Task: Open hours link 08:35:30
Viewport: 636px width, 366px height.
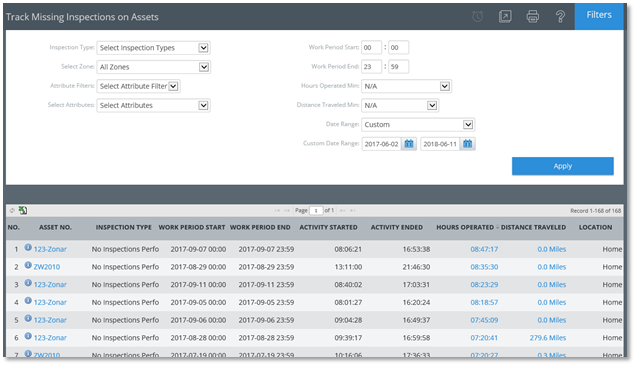Action: (484, 267)
